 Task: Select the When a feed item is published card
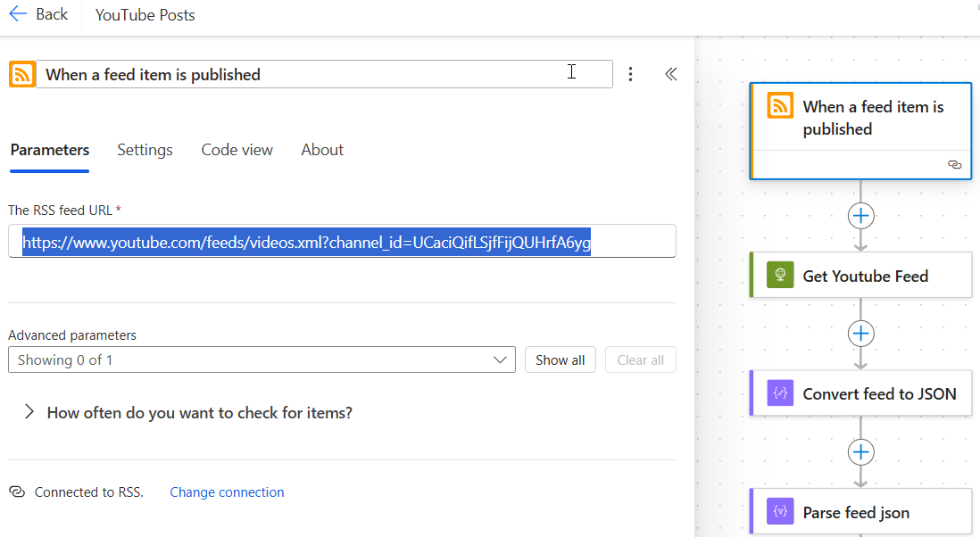[x=860, y=131]
